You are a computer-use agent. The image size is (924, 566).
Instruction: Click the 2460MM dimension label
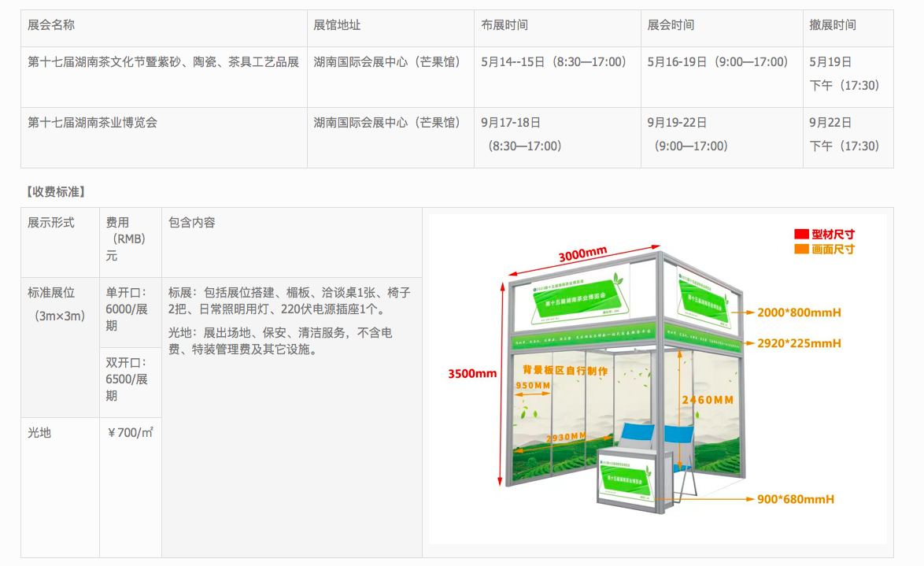pyautogui.click(x=708, y=401)
